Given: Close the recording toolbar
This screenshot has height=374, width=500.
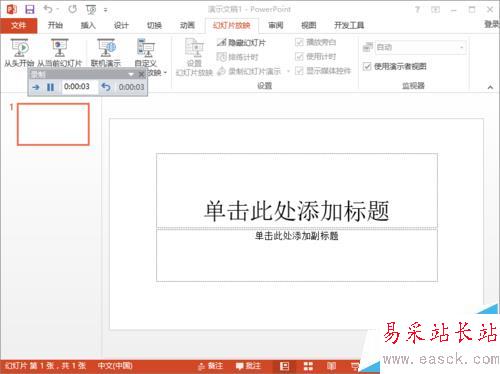Looking at the screenshot, I should tap(142, 74).
